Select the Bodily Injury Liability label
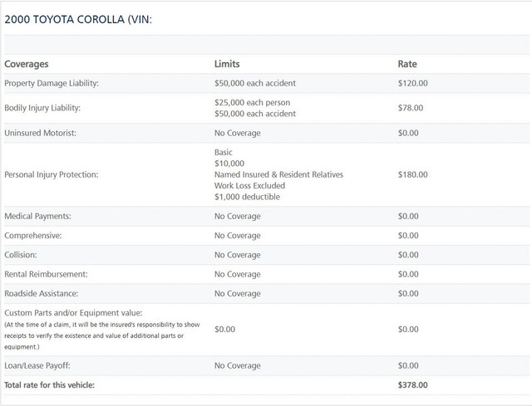Screen dimensions: 532x406 click(x=42, y=108)
